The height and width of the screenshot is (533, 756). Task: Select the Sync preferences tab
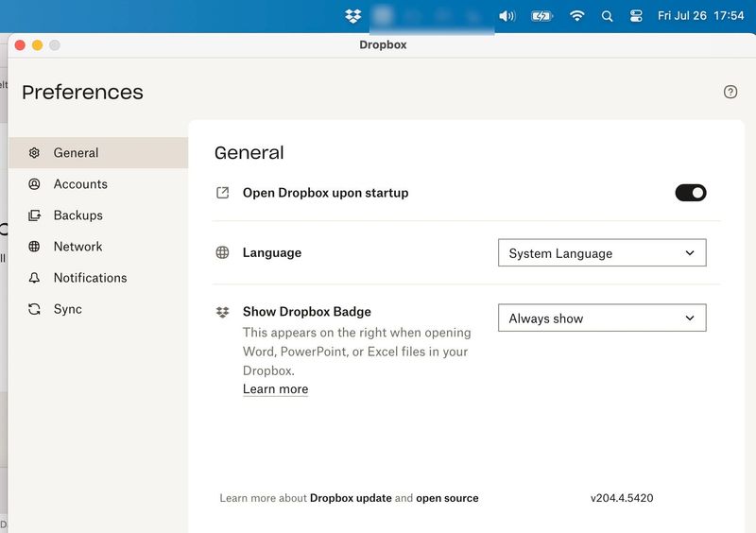coord(67,309)
